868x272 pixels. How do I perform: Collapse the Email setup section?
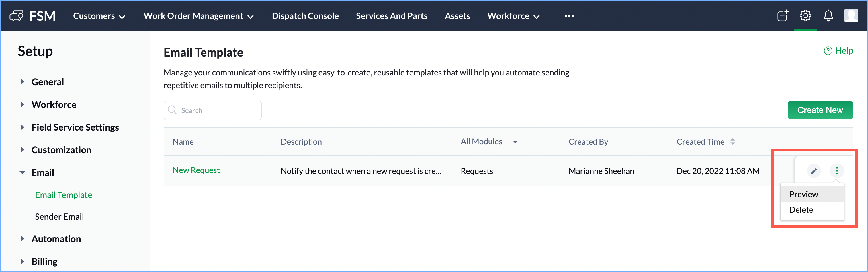pos(22,172)
